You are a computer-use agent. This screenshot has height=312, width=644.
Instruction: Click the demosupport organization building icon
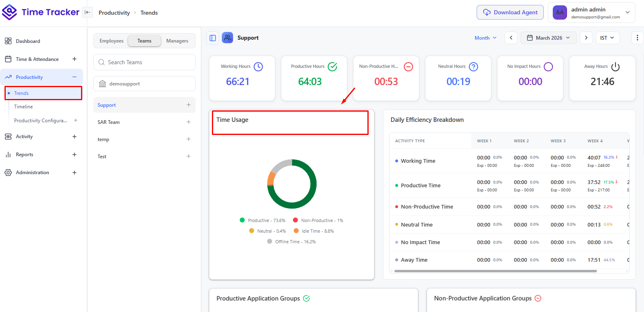pos(103,84)
